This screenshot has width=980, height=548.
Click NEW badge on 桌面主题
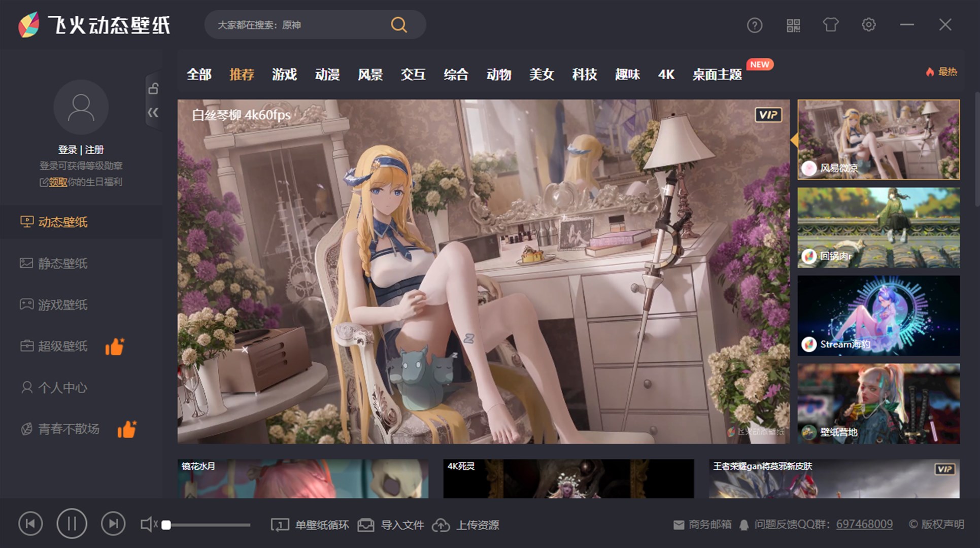coord(760,64)
